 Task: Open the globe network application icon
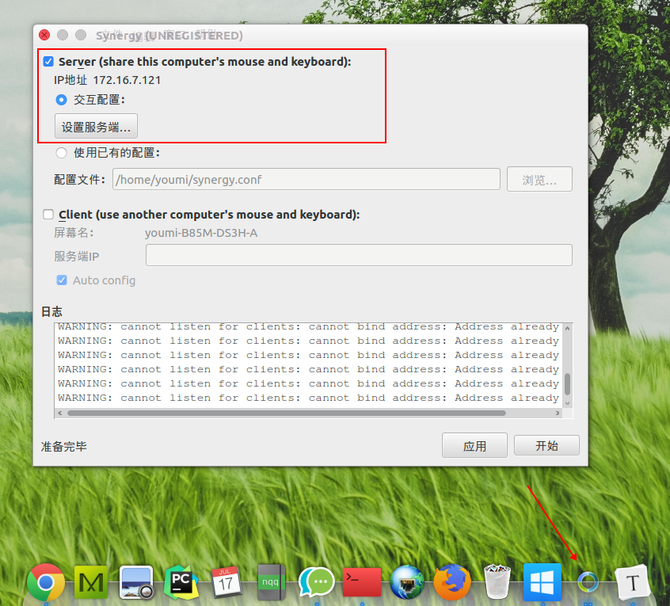pyautogui.click(x=407, y=582)
